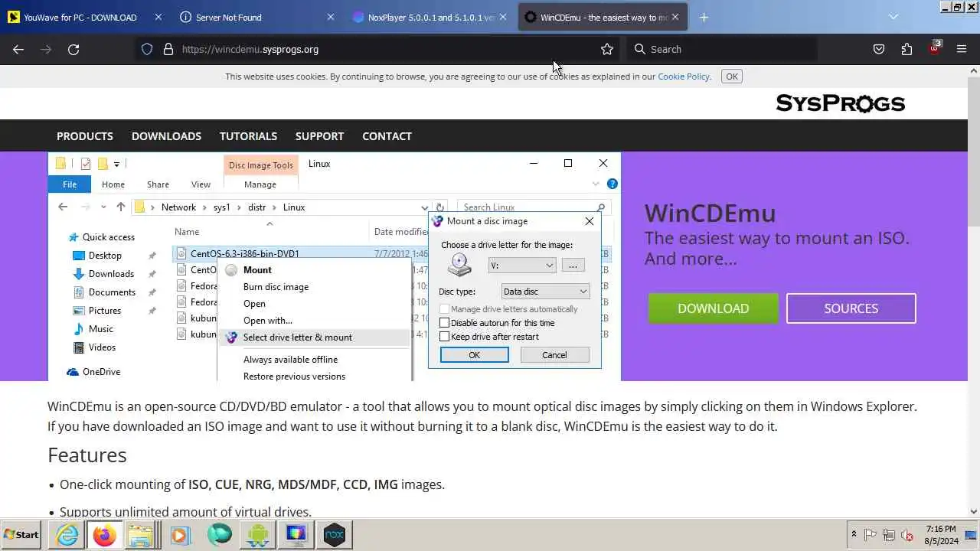Click the green chat-bubble taskbar icon
This screenshot has height=551, width=980.
[219, 535]
